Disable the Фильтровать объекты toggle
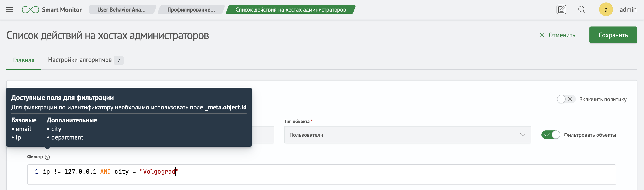The width and height of the screenshot is (644, 190). [x=550, y=135]
